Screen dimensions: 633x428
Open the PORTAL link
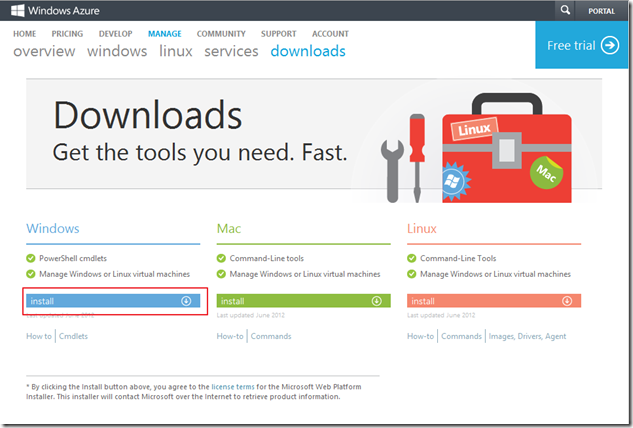(x=602, y=11)
